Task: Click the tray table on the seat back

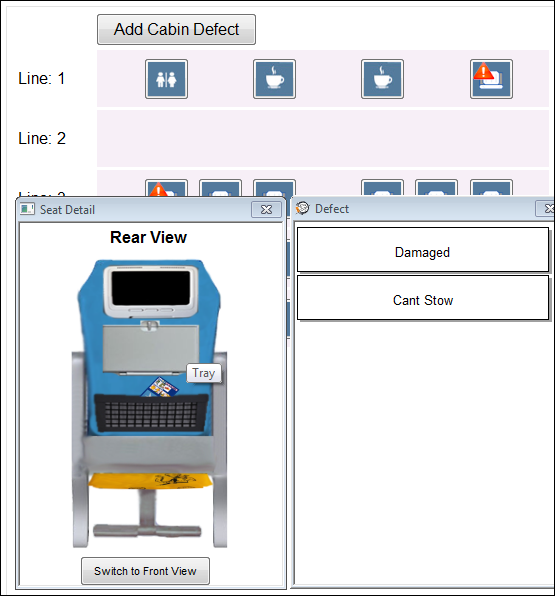Action: point(151,348)
